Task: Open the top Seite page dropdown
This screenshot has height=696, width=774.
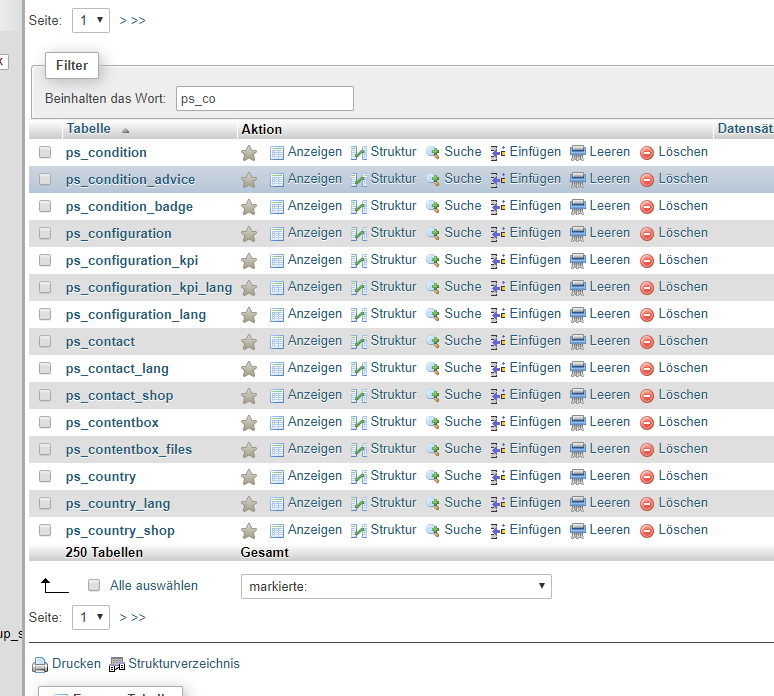Action: [x=91, y=21]
